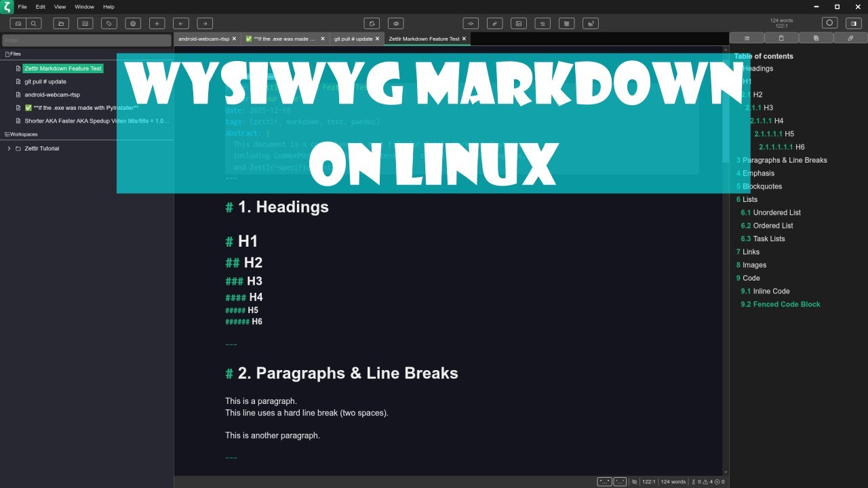
Task: Go forward with right arrow icon
Action: [205, 23]
